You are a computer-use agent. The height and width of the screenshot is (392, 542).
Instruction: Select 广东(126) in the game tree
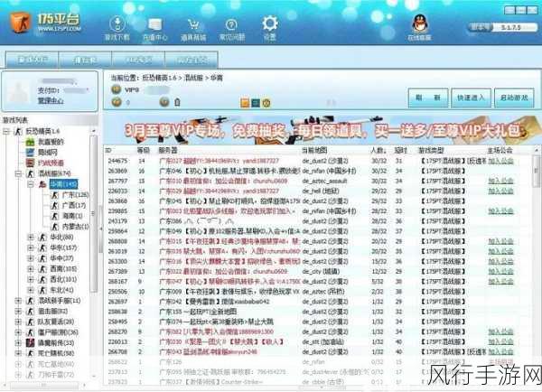click(x=75, y=195)
